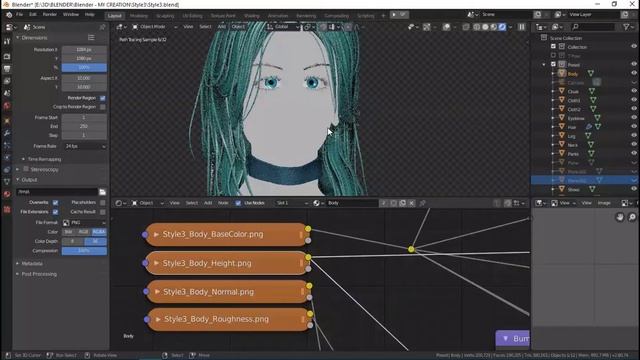Expand the Metadata panel
The width and height of the screenshot is (640, 360).
pyautogui.click(x=18, y=264)
